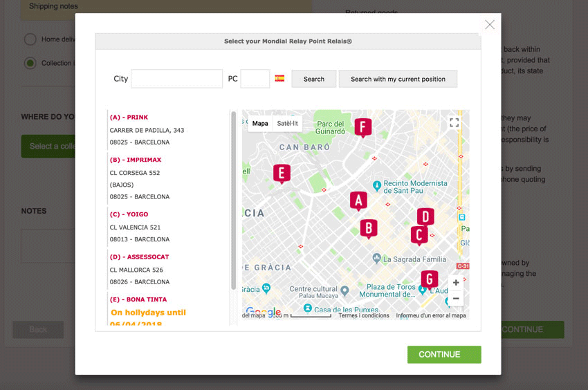The width and height of the screenshot is (588, 390).
Task: Select relay point (D) - ASSESSOCAT
Action: (x=139, y=257)
